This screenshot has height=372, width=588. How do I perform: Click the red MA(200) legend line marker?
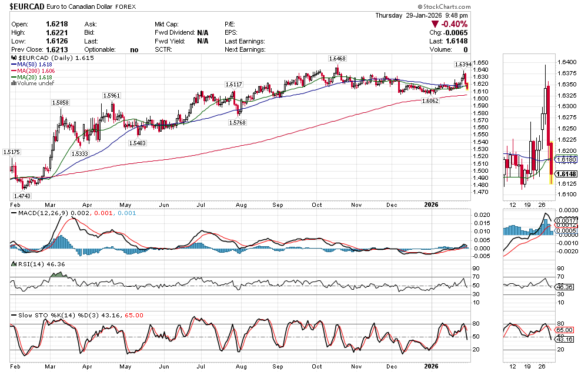coord(14,71)
